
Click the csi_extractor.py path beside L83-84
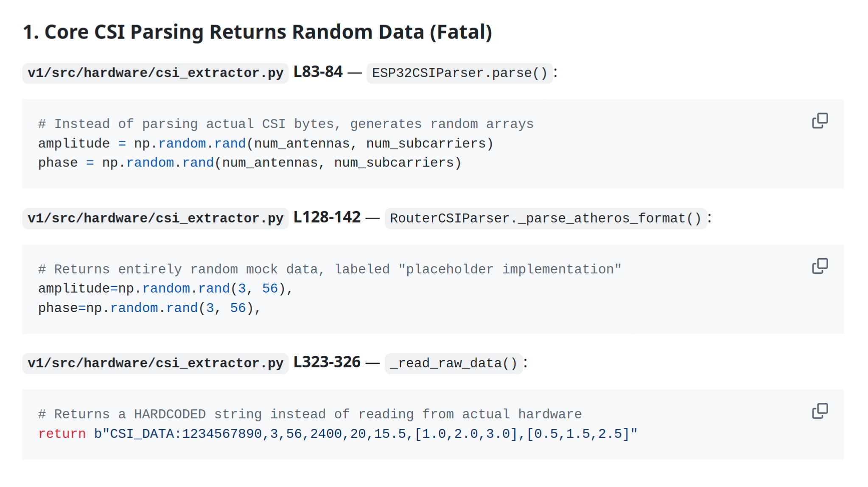155,73
